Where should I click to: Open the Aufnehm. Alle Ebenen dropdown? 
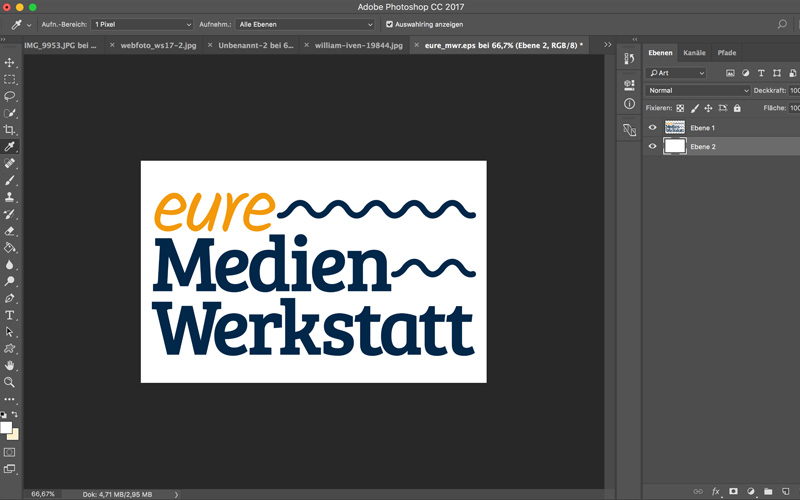pyautogui.click(x=305, y=24)
